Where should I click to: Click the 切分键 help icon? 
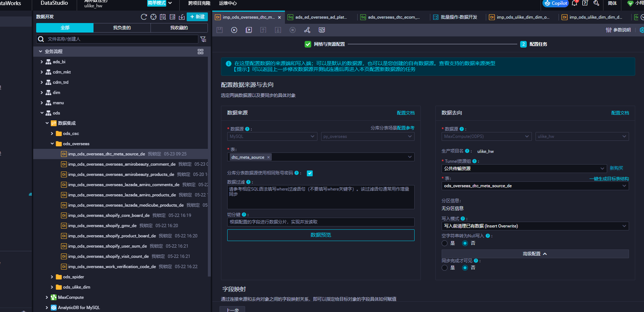pos(244,215)
